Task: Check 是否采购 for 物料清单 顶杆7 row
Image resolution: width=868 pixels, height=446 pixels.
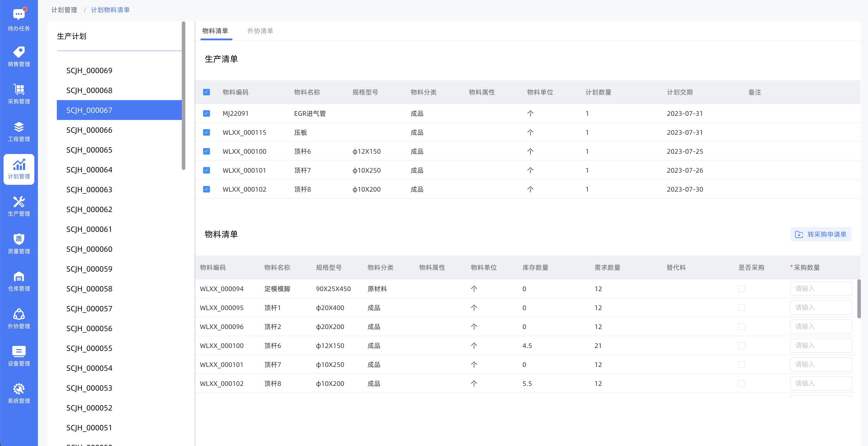Action: pos(742,365)
